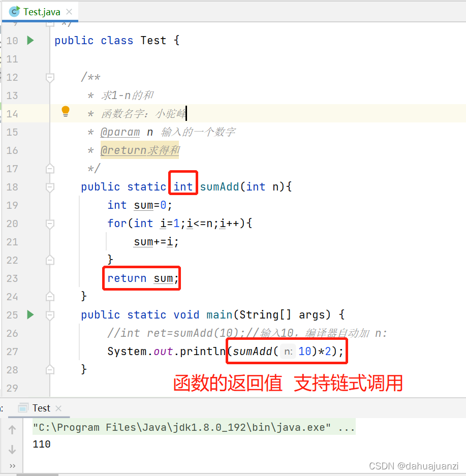
Task: Click the commented code on line 26
Action: (x=247, y=333)
